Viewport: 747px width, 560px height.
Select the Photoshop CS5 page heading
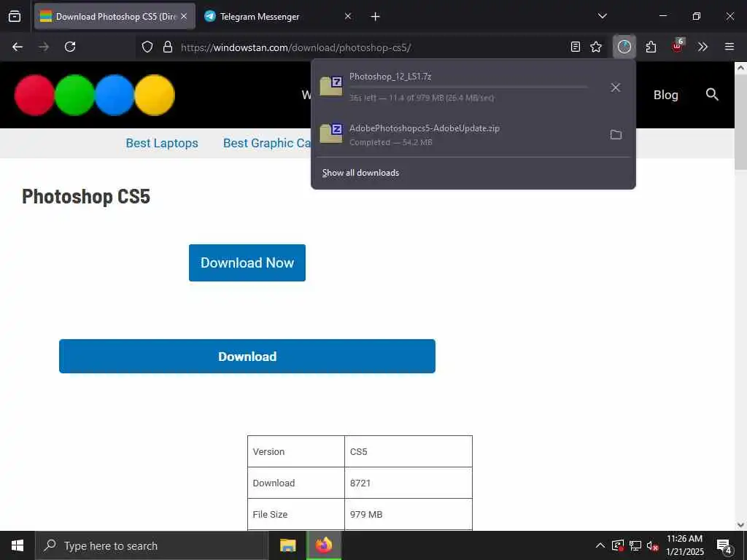86,197
